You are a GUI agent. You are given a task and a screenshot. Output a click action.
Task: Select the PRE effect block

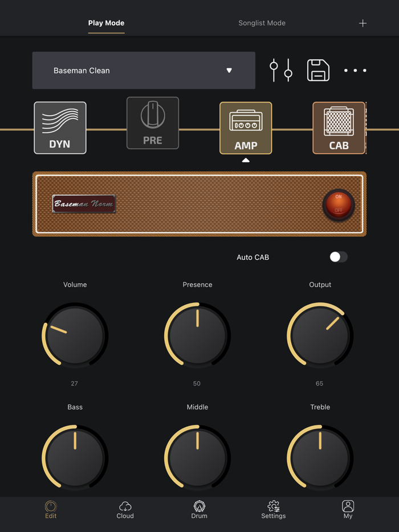[153, 123]
